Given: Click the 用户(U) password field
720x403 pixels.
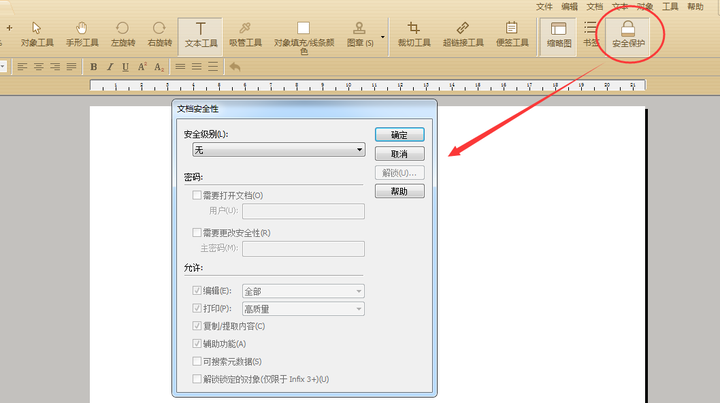Looking at the screenshot, I should 304,211.
